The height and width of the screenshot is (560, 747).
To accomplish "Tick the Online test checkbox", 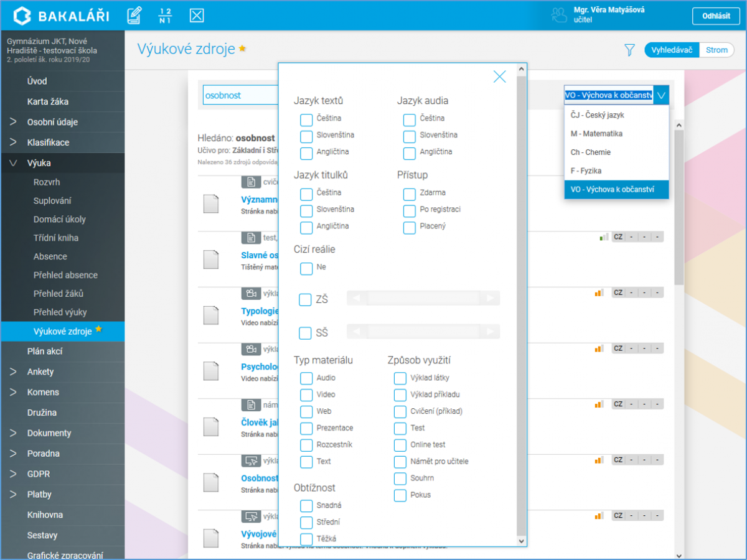I will tap(400, 446).
